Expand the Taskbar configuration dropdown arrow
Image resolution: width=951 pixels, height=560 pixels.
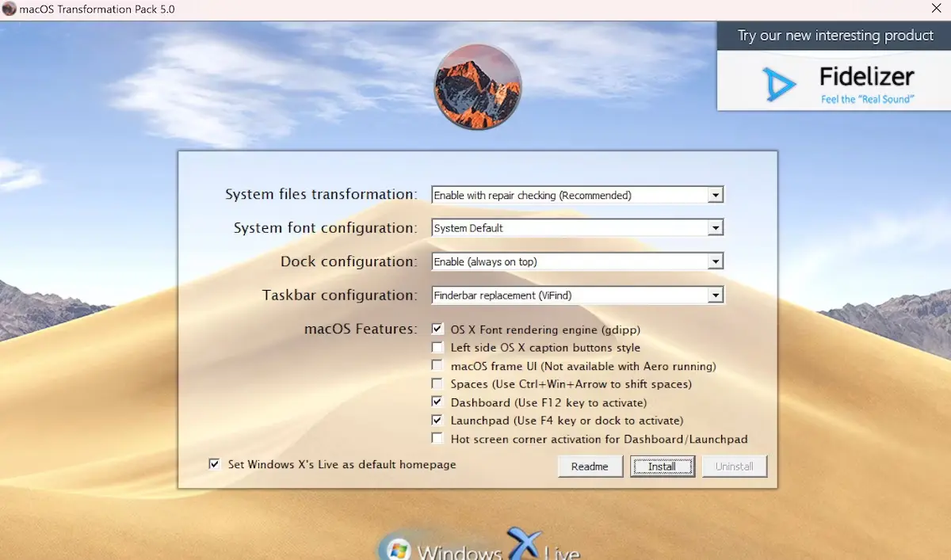pos(716,295)
